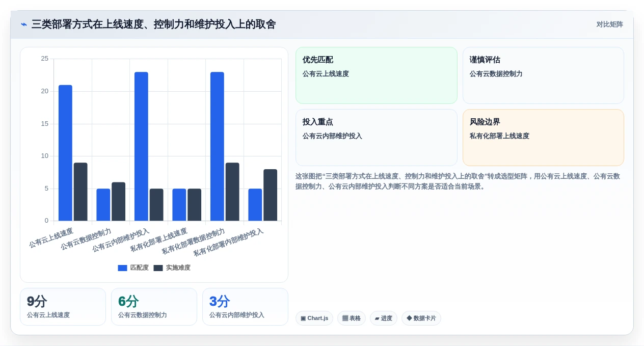The height and width of the screenshot is (346, 644).
Task: Click the dark bar for 私有化部署上线速度
Action: 195,205
